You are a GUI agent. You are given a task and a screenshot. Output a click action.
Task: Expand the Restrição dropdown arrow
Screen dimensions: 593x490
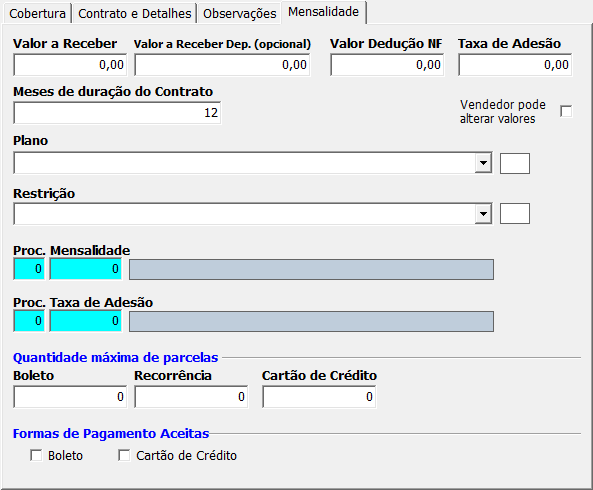tap(483, 214)
